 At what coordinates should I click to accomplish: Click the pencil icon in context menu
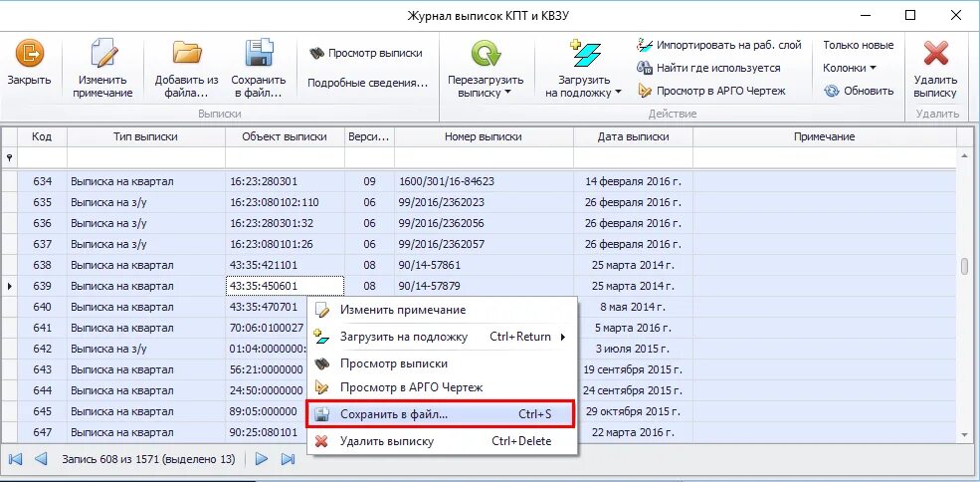[x=322, y=310]
